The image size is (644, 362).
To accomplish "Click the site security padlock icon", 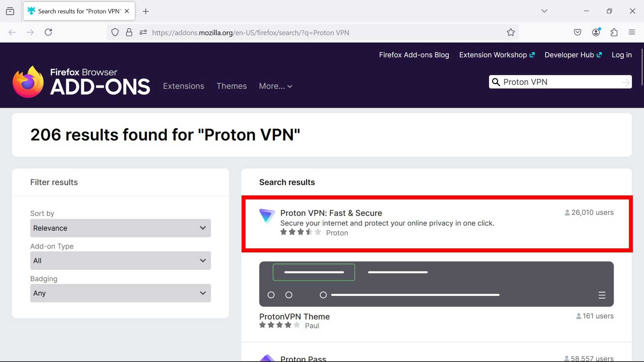I will [129, 32].
